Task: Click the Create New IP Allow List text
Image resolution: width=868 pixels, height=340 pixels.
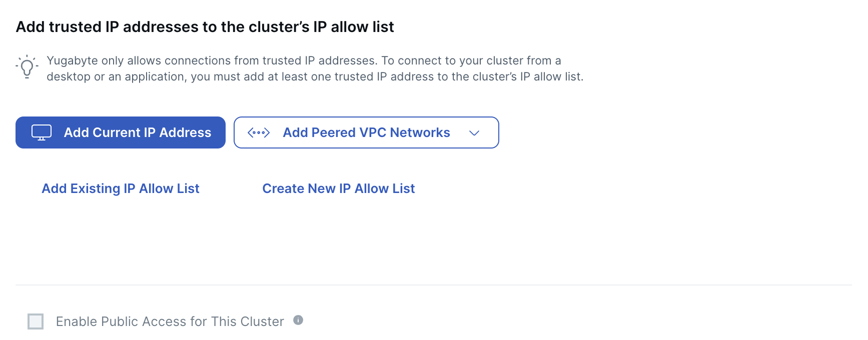Action: [x=338, y=188]
